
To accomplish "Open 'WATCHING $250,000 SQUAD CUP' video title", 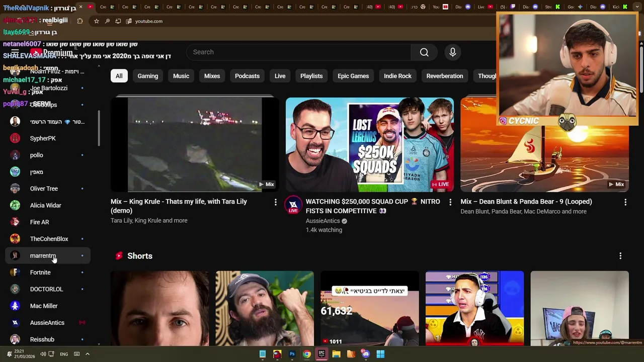I will pyautogui.click(x=373, y=206).
